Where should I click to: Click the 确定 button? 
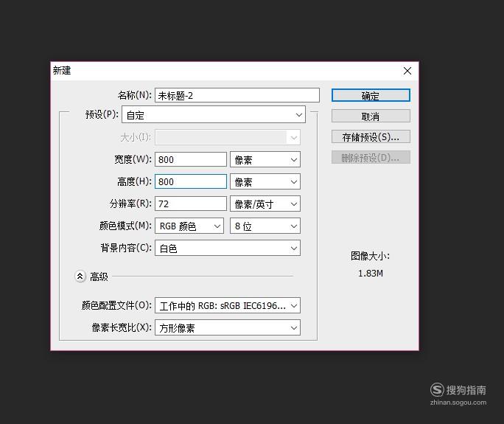(x=371, y=96)
